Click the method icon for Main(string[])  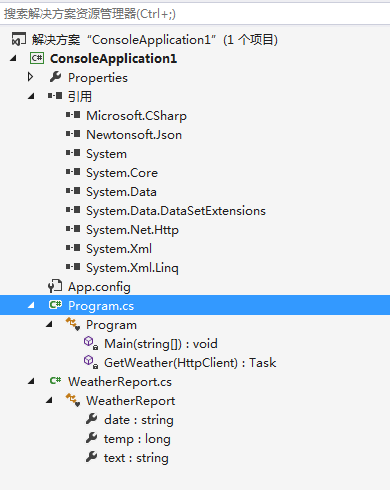coord(91,343)
